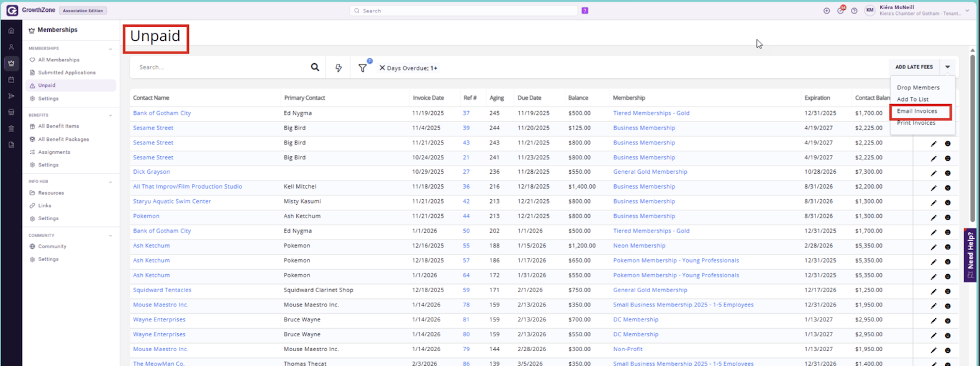Collapse the COMMUNITY sidebar section chevron

(x=111, y=236)
